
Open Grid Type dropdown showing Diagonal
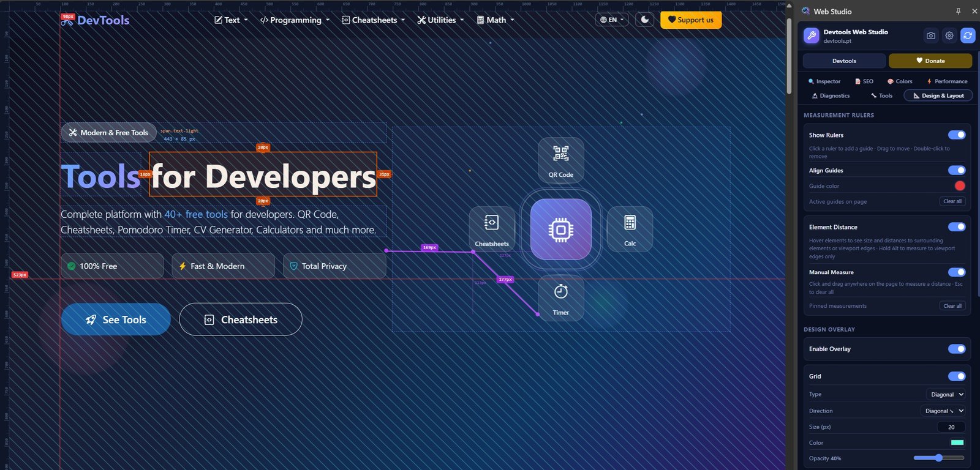946,395
